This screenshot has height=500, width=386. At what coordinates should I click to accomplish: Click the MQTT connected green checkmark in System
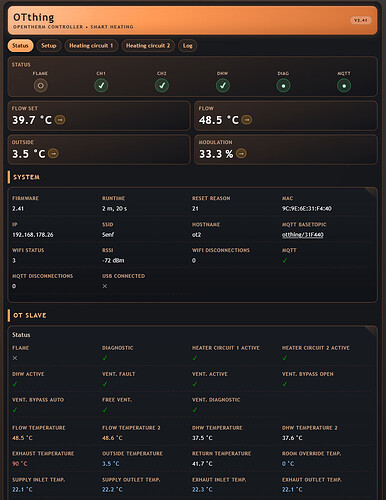[x=285, y=260]
